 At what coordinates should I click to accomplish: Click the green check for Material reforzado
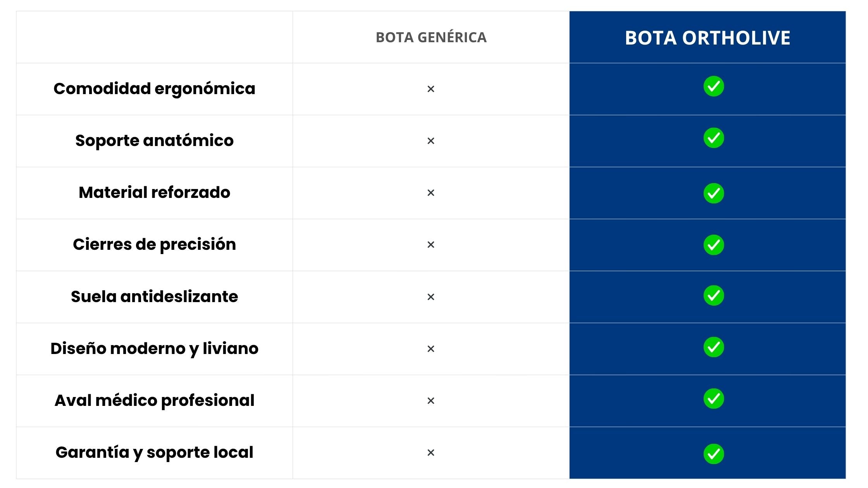pyautogui.click(x=713, y=193)
